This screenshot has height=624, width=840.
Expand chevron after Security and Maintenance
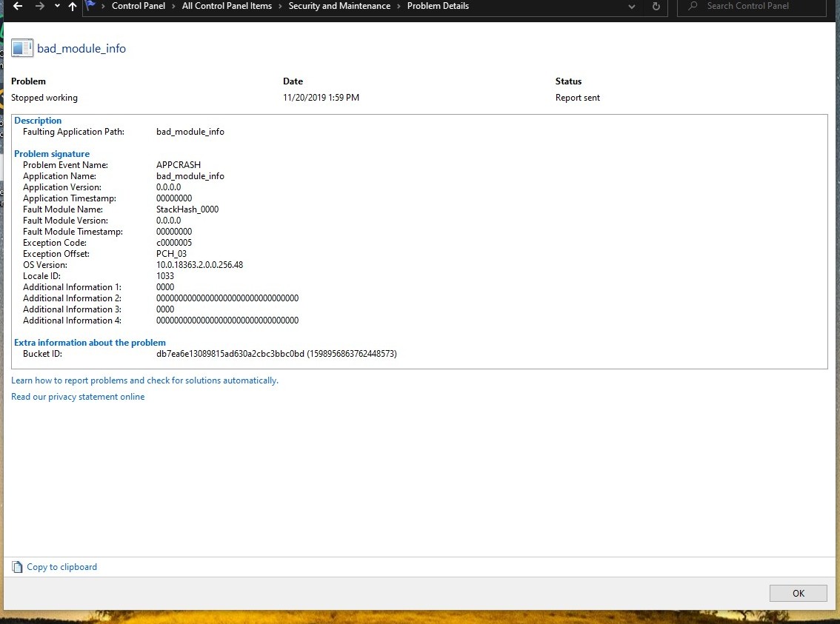(399, 7)
